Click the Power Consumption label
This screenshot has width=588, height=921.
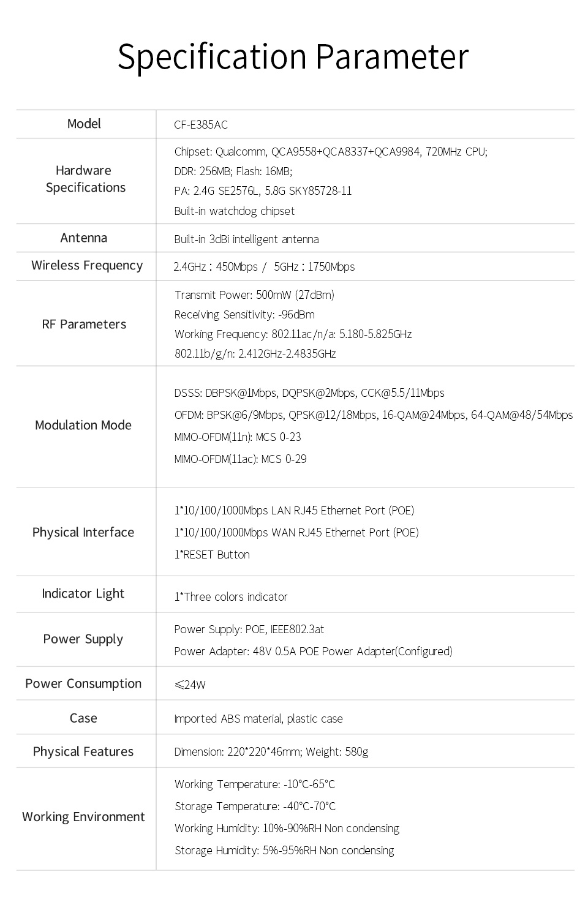point(83,683)
